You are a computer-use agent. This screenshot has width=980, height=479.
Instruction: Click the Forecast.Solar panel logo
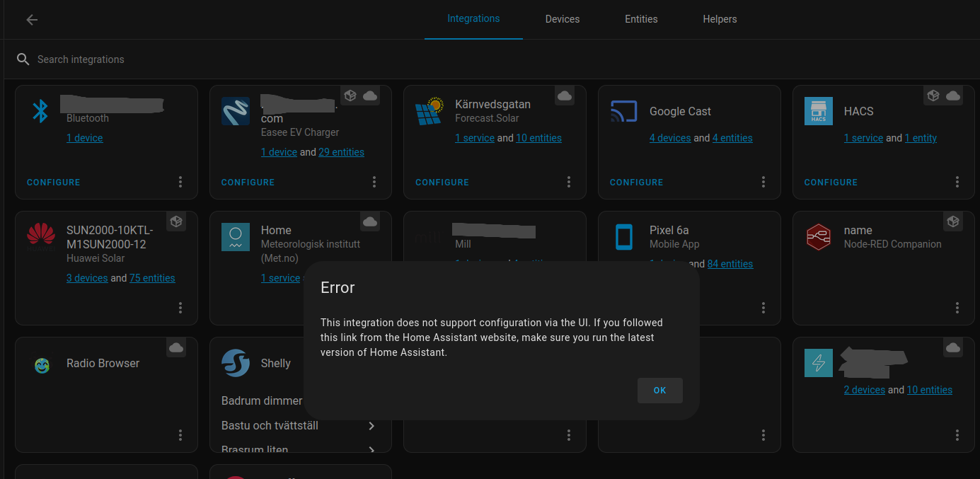click(430, 111)
